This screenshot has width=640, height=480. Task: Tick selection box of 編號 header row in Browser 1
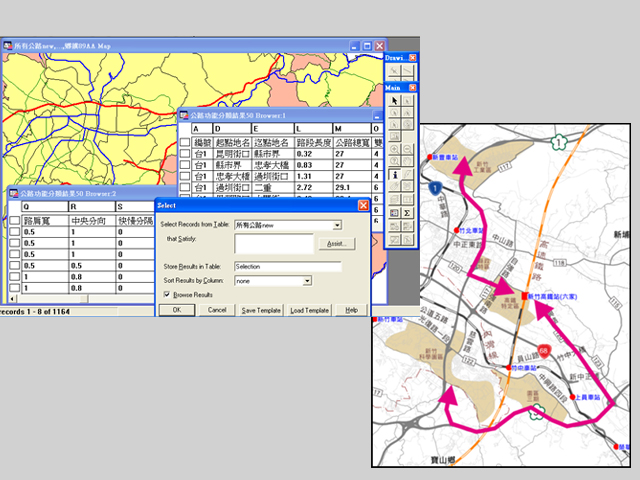[185, 142]
